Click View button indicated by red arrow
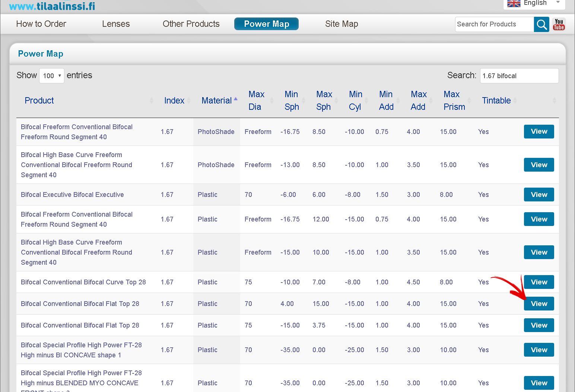This screenshot has height=392, width=575. click(539, 304)
